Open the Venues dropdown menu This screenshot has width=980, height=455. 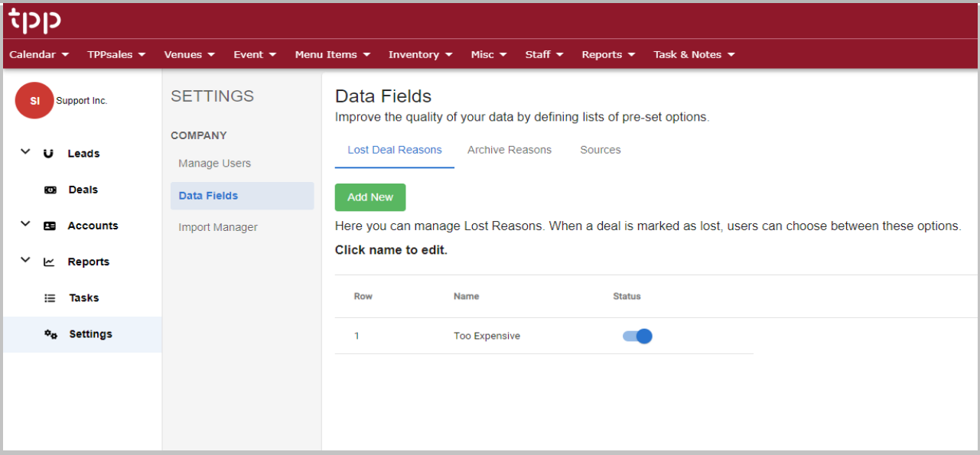(x=189, y=54)
